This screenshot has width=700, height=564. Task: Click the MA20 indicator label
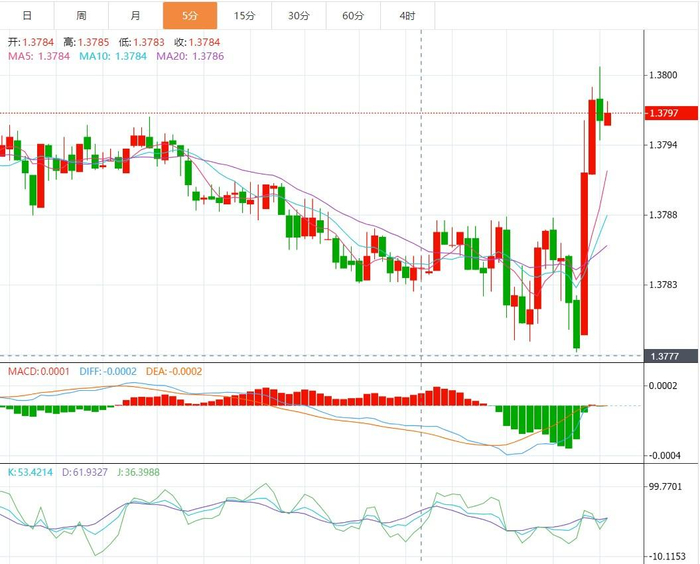[190, 56]
